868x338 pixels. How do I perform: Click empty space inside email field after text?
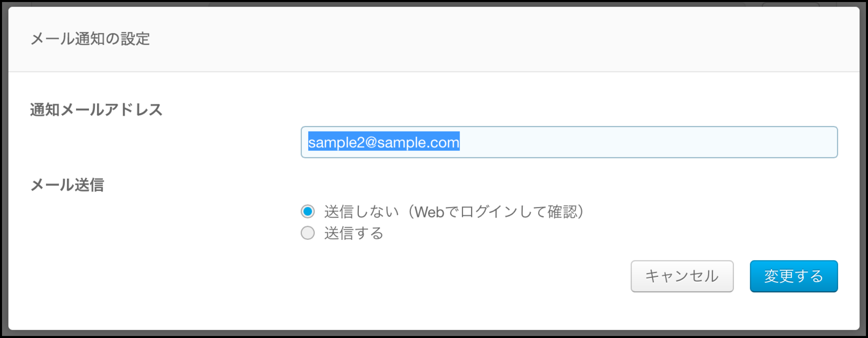pyautogui.click(x=645, y=142)
